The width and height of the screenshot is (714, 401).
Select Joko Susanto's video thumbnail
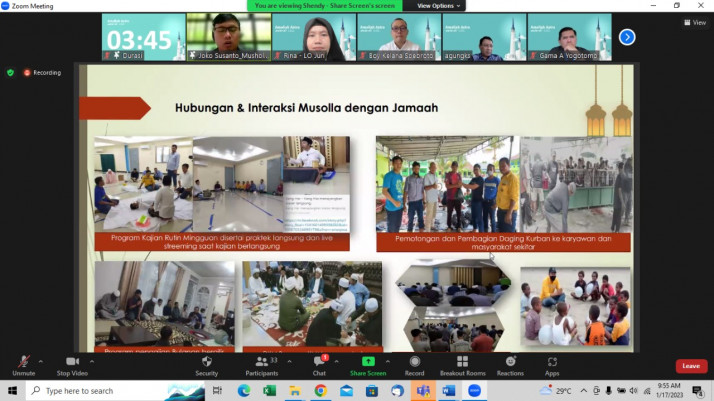click(x=228, y=37)
